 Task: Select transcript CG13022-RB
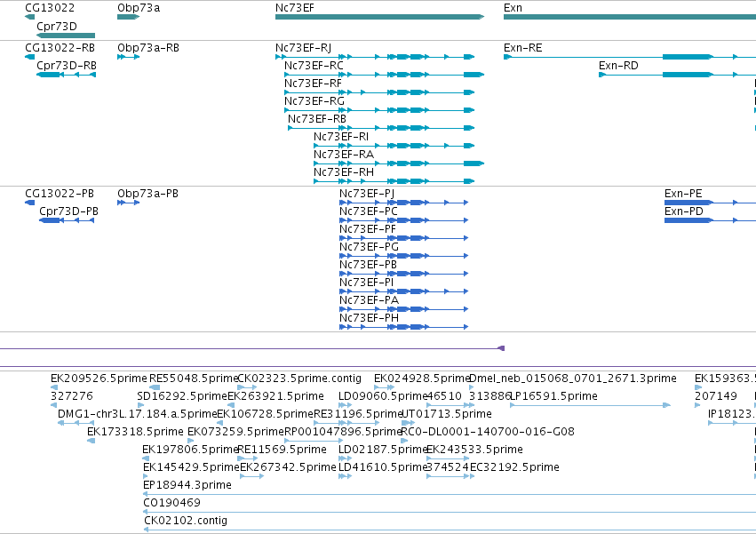(60, 48)
